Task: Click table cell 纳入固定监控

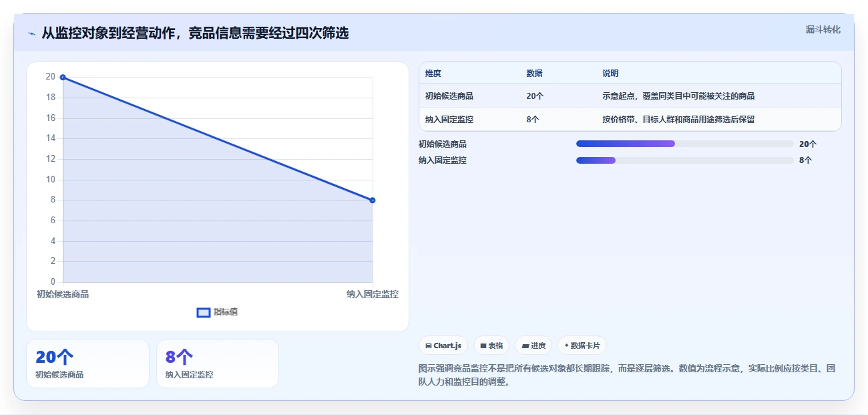Action: coord(449,120)
